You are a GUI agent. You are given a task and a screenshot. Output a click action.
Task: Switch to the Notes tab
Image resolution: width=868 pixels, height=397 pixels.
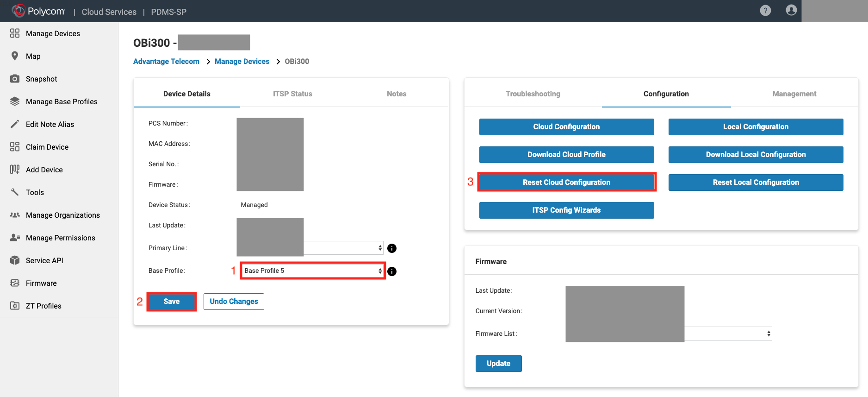[397, 94]
